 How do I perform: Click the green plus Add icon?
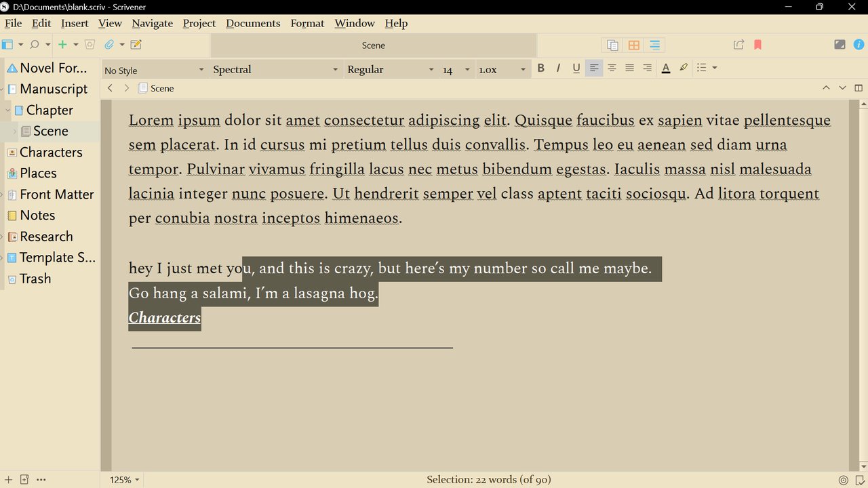point(62,45)
